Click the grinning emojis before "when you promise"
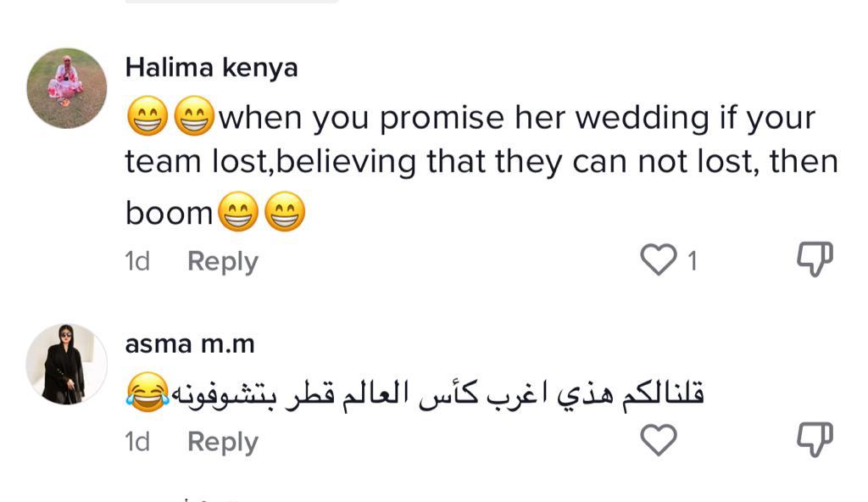The width and height of the screenshot is (868, 502). 171,118
